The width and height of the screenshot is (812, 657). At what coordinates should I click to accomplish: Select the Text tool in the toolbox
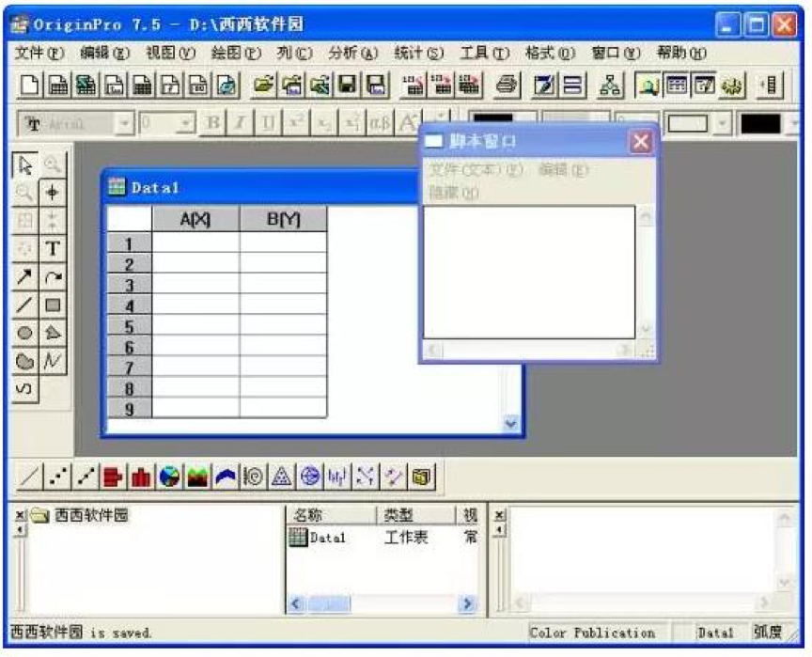click(x=52, y=248)
